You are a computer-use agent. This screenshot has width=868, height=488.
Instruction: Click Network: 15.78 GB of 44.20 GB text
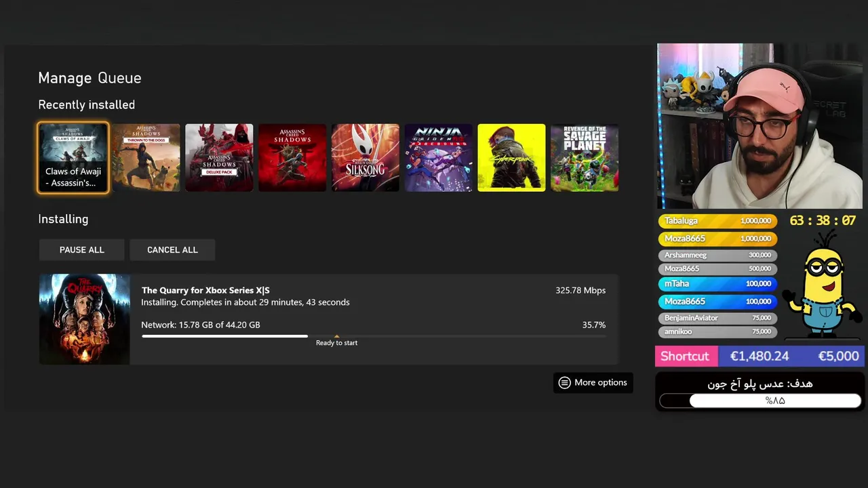point(201,325)
